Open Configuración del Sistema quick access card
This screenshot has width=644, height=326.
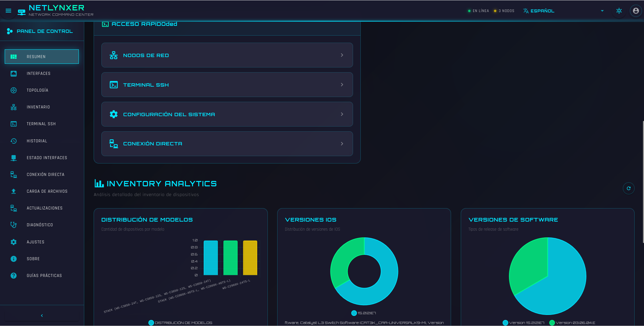point(227,114)
